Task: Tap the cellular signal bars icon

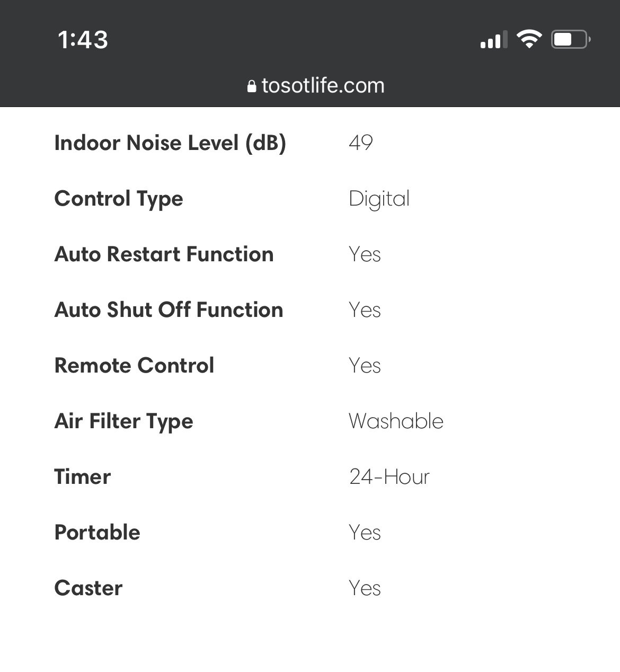Action: (493, 40)
